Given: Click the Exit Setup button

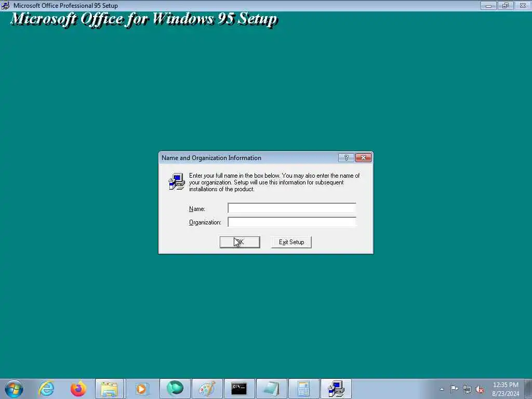Looking at the screenshot, I should click(291, 242).
